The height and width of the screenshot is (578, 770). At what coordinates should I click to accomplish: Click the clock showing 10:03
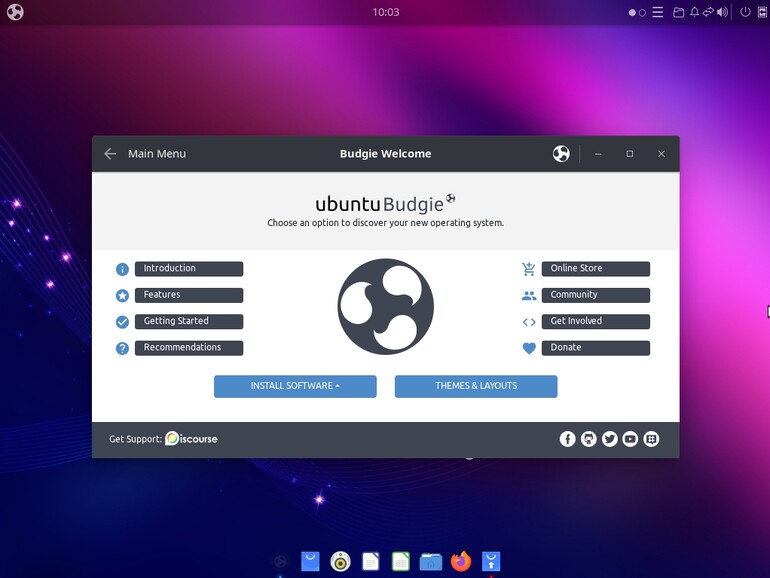[x=385, y=12]
